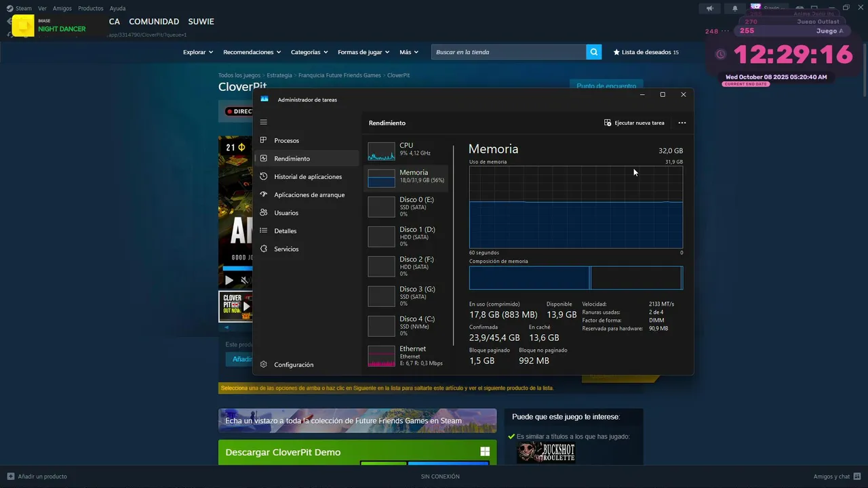Click Amigos y chat in Steam footer
Viewport: 868px width, 488px height.
pyautogui.click(x=837, y=476)
